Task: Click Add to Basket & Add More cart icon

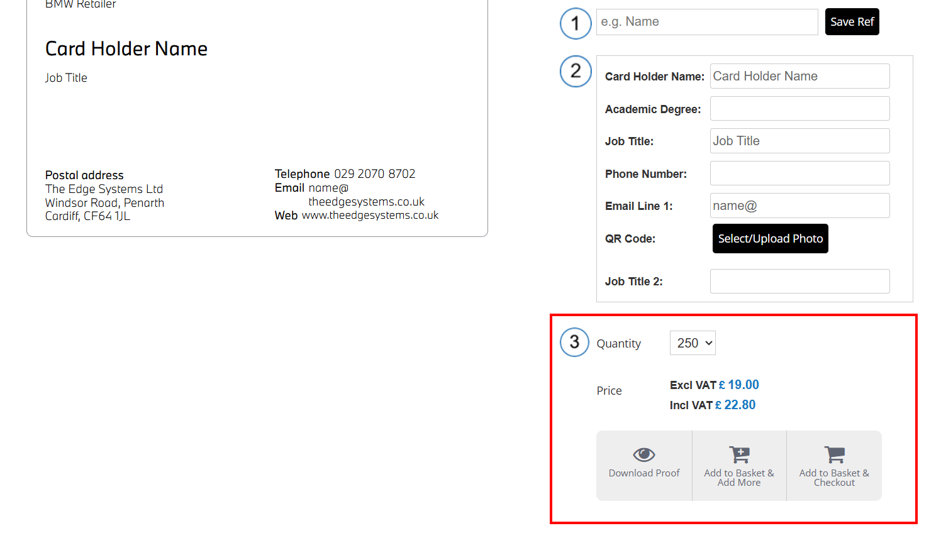Action: (x=739, y=454)
